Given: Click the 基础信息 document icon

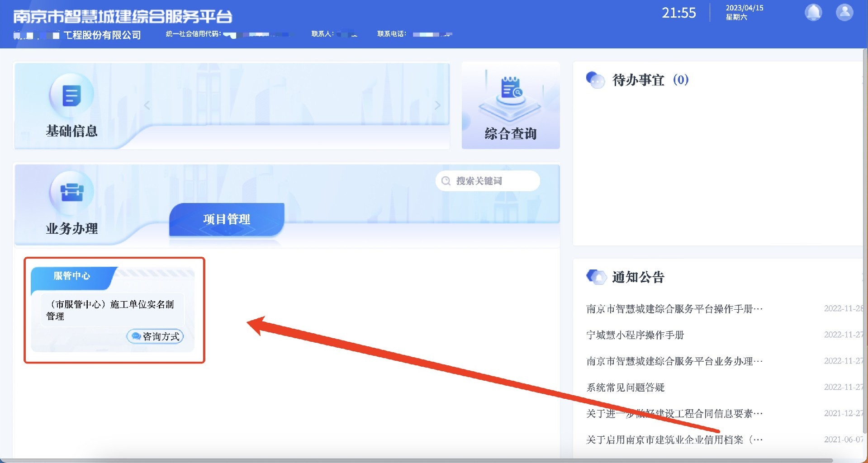Looking at the screenshot, I should 71,96.
